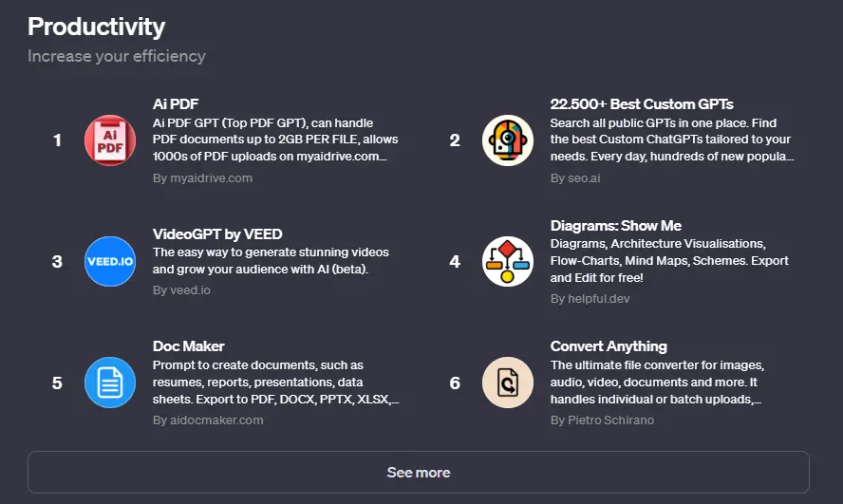The width and height of the screenshot is (843, 504).
Task: Click the By seo.ai author text
Action: pos(574,177)
